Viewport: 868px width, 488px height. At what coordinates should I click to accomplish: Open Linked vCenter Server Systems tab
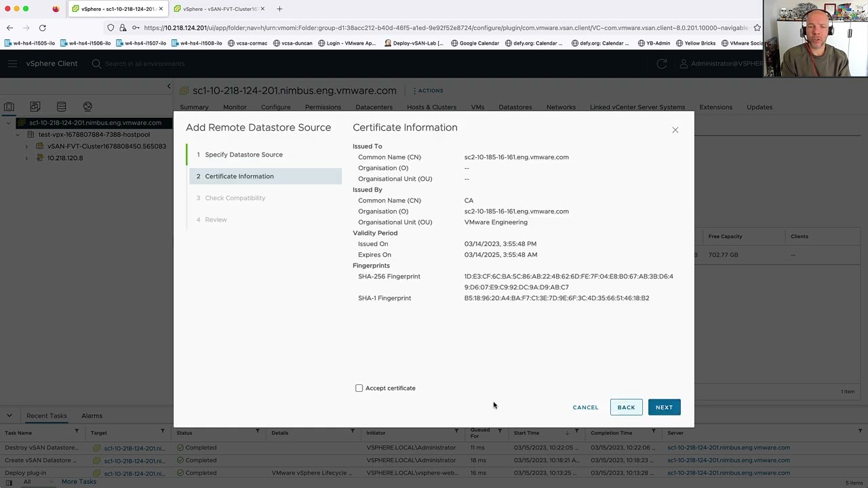point(637,107)
